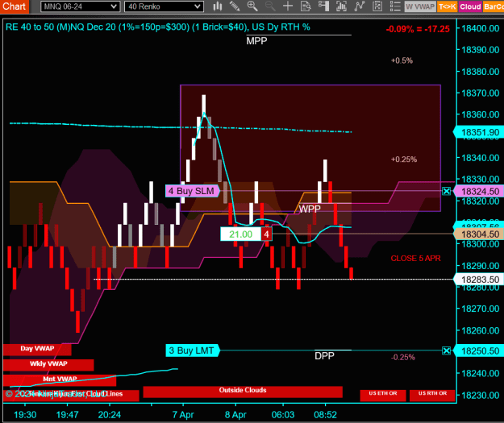Click the 18304.50 price axis marker
Viewport: 504px width, 423px height.
(479, 234)
